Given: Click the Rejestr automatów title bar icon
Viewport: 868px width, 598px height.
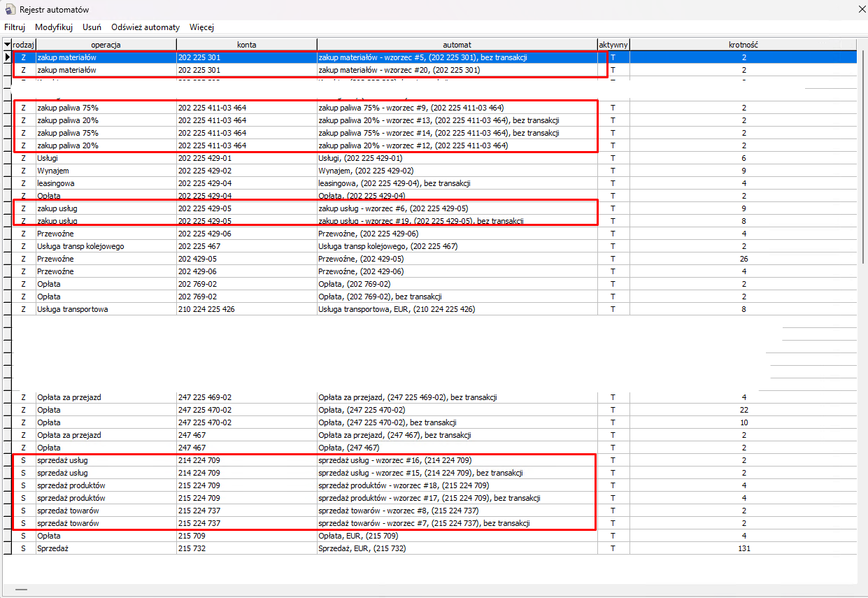Looking at the screenshot, I should [10, 10].
